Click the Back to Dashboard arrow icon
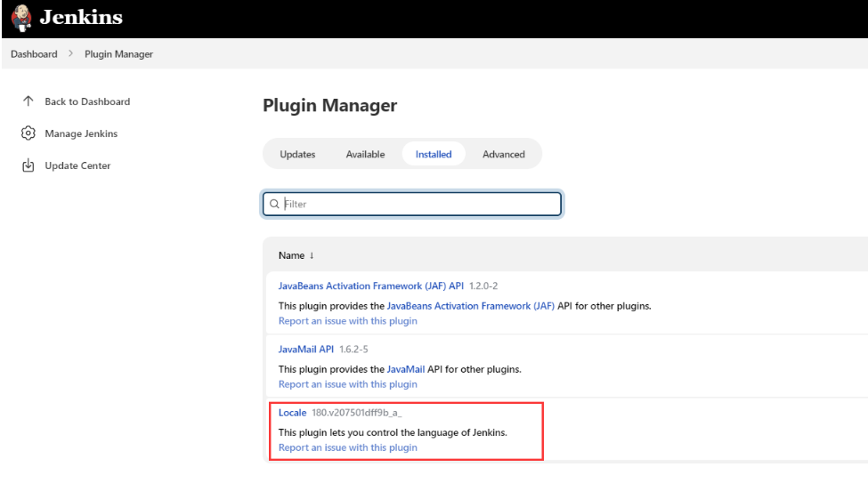Screen dimensions: 868x499 28,101
